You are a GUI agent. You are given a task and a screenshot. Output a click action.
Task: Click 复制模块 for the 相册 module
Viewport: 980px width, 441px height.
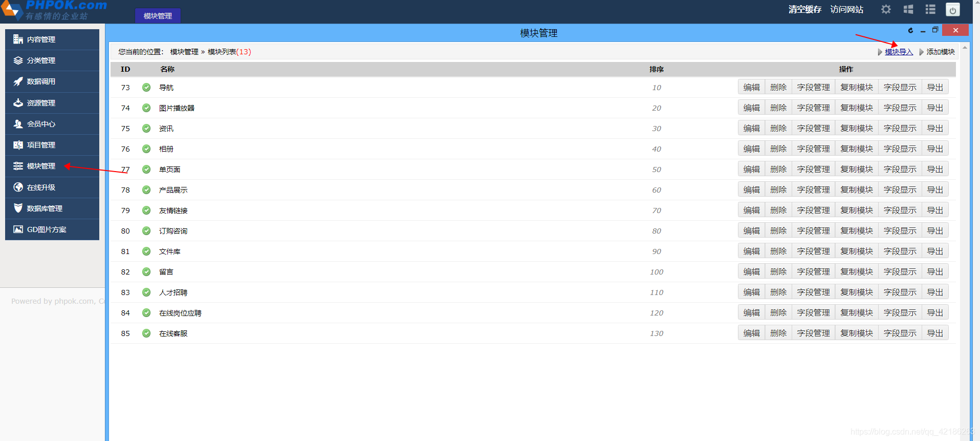click(857, 149)
